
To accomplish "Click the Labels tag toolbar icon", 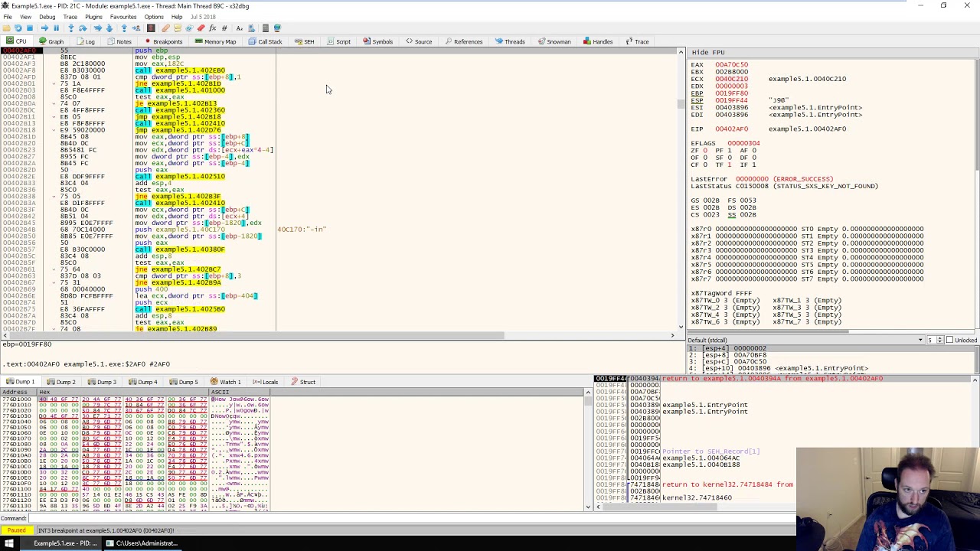I will tap(188, 28).
